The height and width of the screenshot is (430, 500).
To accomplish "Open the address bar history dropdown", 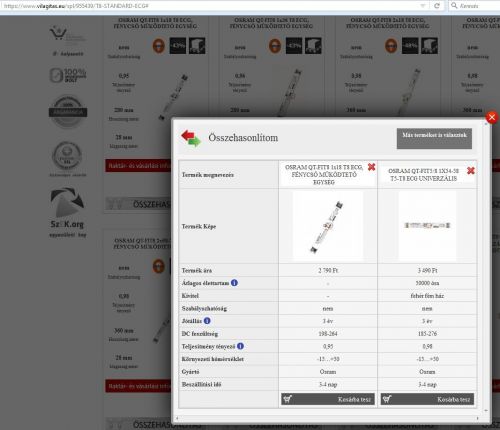I will coord(423,6).
